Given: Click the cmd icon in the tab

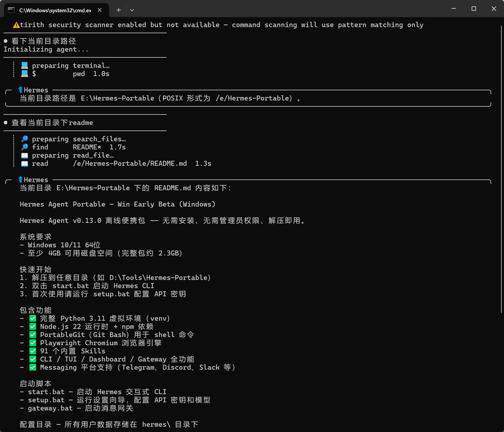Looking at the screenshot, I should coord(12,10).
